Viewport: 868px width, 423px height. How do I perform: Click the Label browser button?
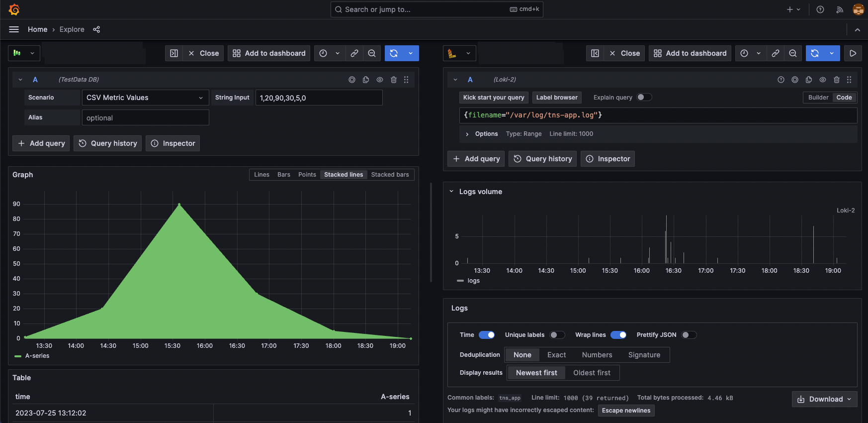coord(557,98)
